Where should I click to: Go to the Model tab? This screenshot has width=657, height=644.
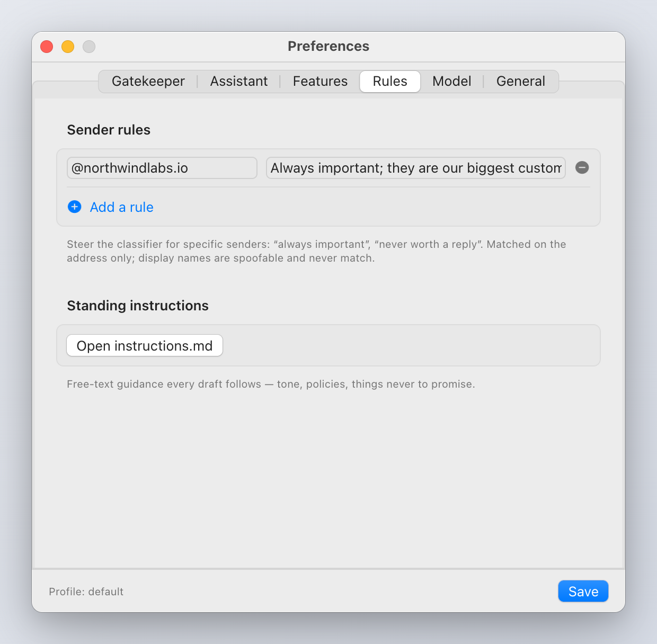(x=451, y=82)
